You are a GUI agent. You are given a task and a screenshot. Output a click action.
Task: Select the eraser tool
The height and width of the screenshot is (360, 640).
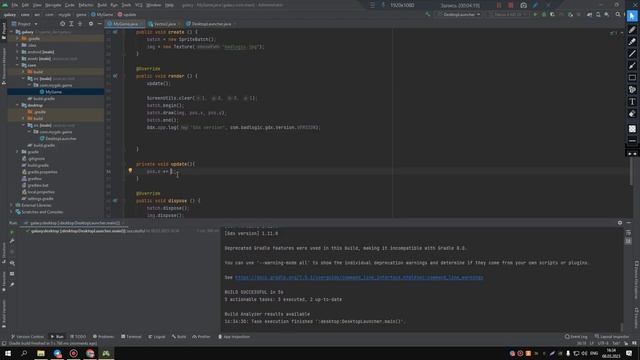(x=632, y=114)
